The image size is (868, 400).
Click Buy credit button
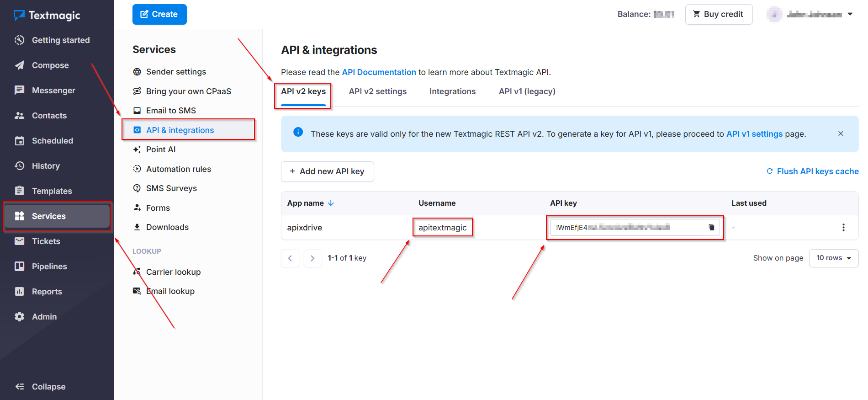[x=719, y=14]
